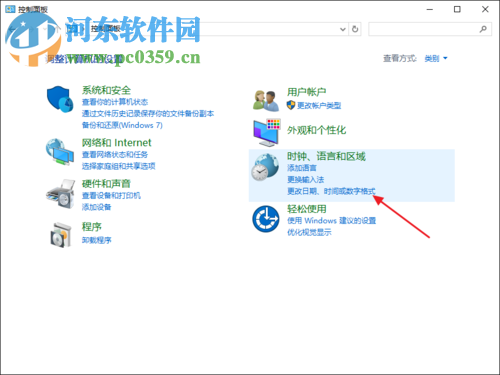Click 选择家庭组和共享选项 link
500x375 pixels.
(x=119, y=166)
